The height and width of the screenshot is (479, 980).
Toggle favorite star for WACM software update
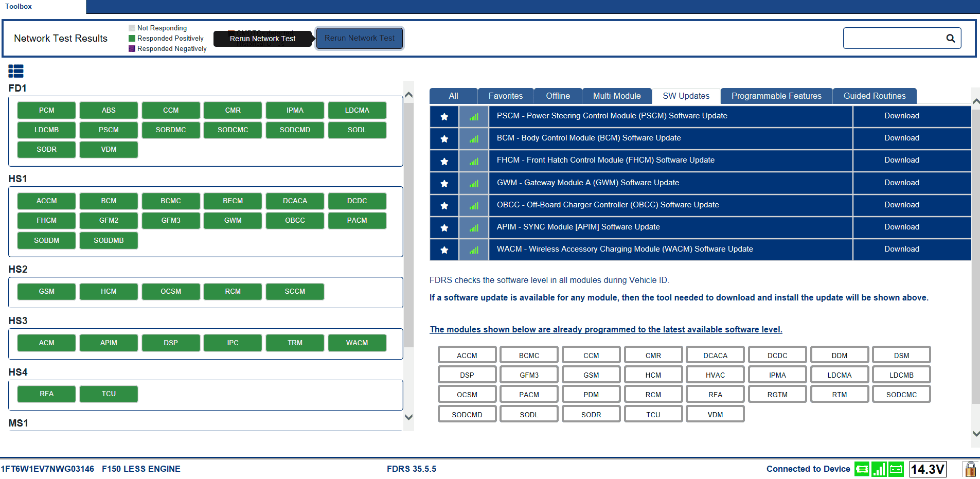click(444, 250)
